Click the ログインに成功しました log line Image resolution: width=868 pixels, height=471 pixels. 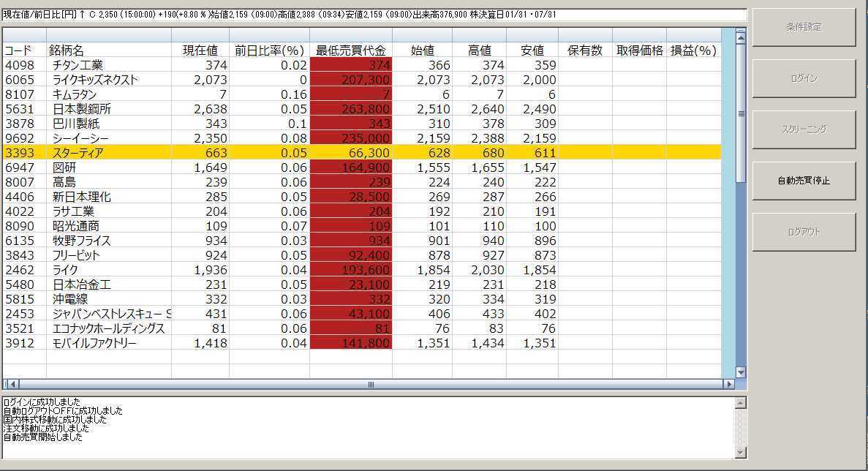42,402
